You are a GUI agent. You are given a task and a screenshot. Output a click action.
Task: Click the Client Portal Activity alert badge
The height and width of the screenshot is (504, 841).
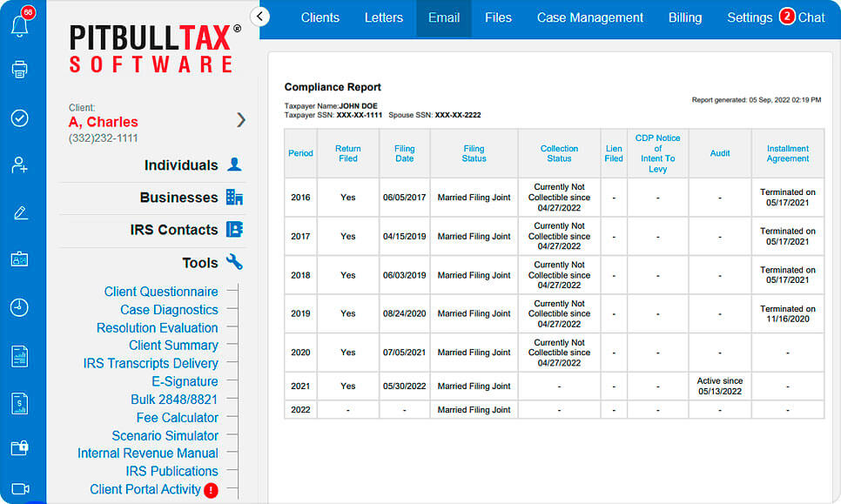[x=211, y=490]
